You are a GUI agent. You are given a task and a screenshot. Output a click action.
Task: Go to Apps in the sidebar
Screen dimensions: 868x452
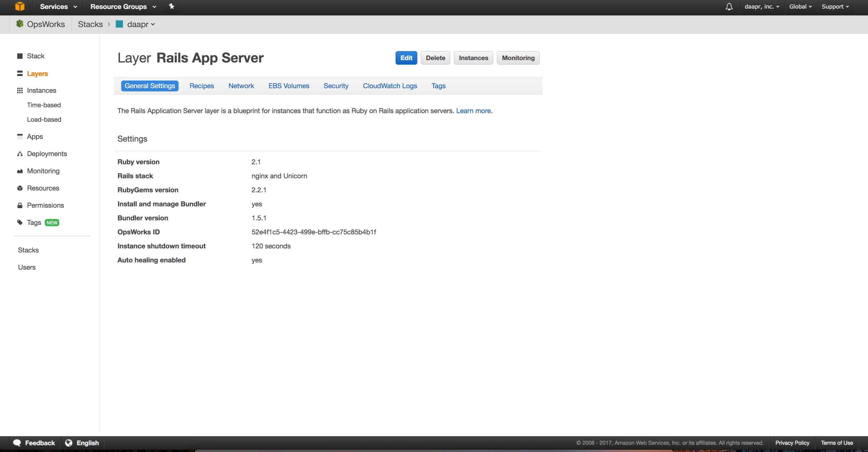tap(35, 137)
